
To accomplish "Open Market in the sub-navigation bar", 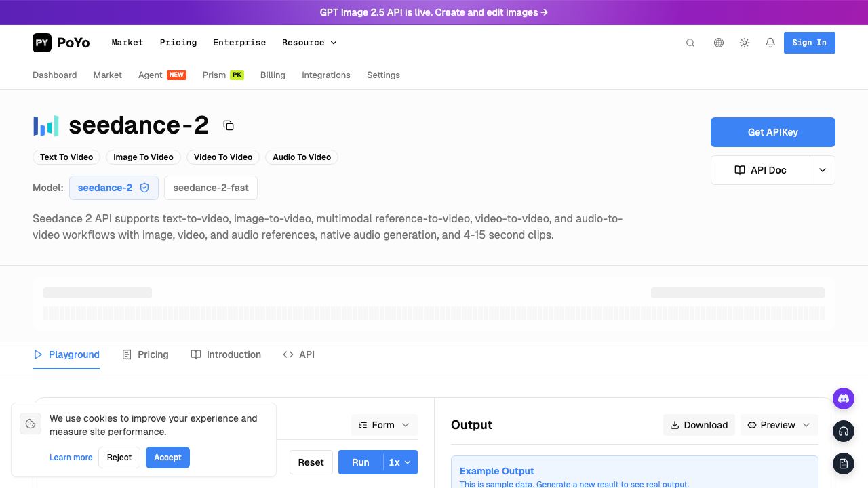I will pos(107,75).
